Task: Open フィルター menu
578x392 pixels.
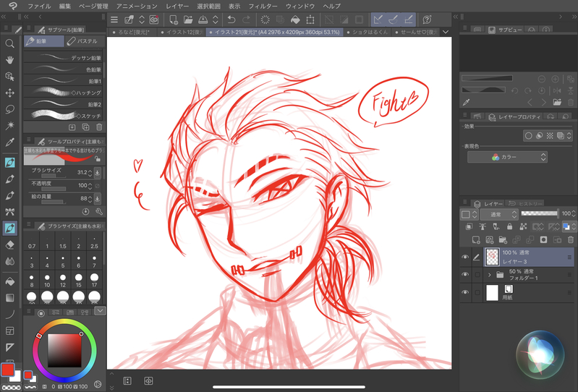Action: coord(263,6)
